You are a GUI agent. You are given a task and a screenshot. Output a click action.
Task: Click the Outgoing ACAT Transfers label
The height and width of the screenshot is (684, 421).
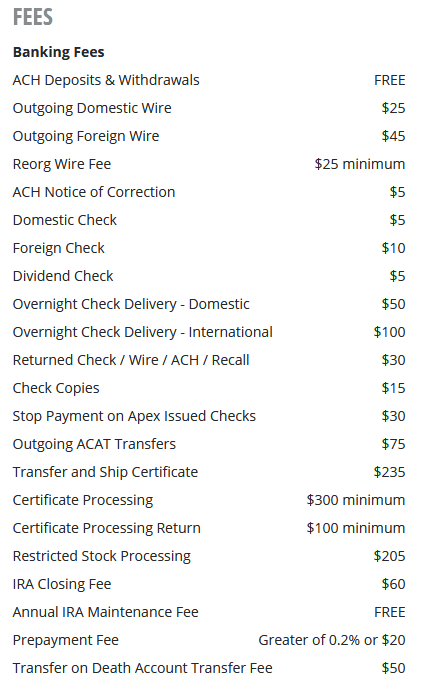pos(94,444)
